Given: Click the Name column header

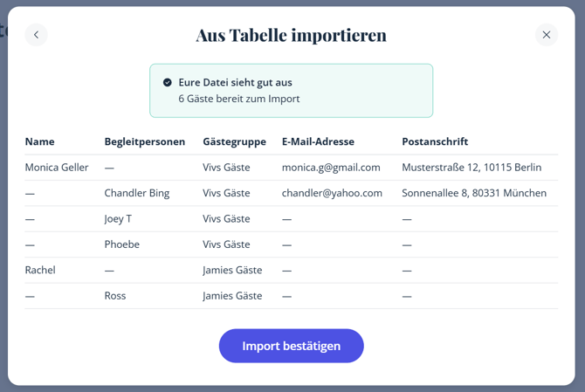Looking at the screenshot, I should (39, 141).
